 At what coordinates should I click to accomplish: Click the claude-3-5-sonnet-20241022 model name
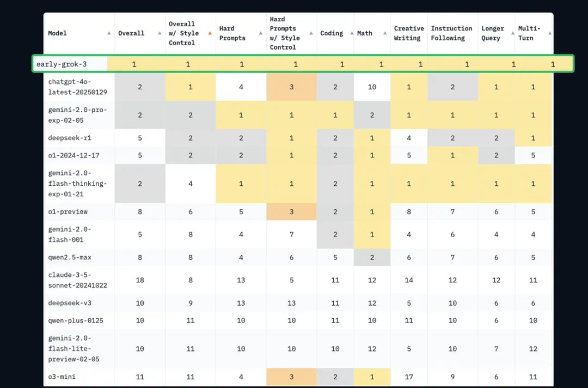coord(77,280)
